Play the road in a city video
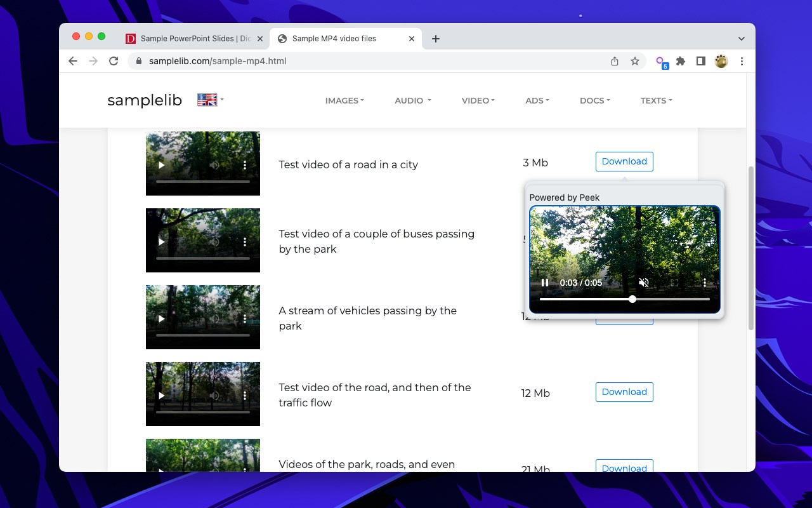The image size is (812, 508). tap(162, 165)
